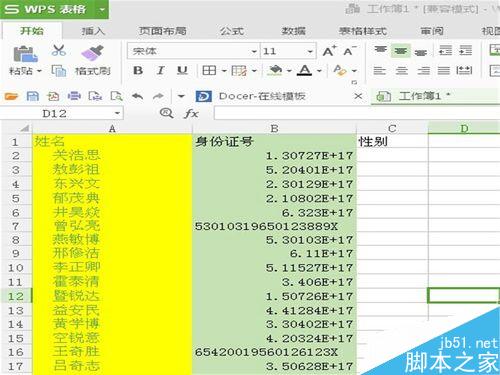500x375 pixels.
Task: Expand the fill color dropdown arrow
Action: tap(289, 71)
